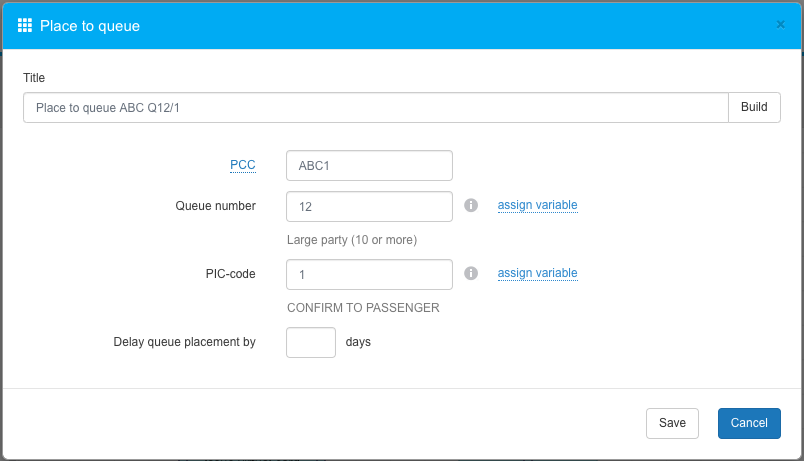Open the PCC link
804x461 pixels.
tap(243, 165)
